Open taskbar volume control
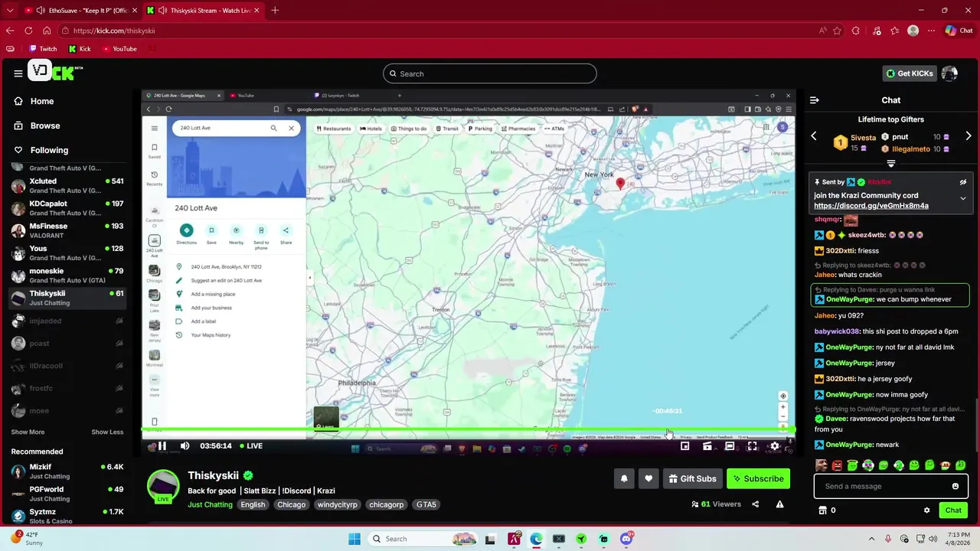 (934, 539)
